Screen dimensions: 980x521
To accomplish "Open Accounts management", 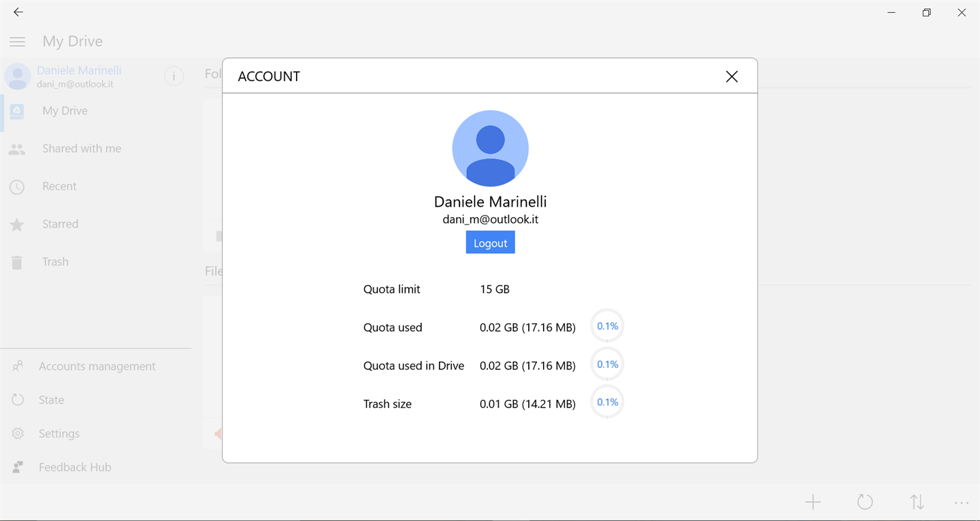I will pyautogui.click(x=95, y=366).
